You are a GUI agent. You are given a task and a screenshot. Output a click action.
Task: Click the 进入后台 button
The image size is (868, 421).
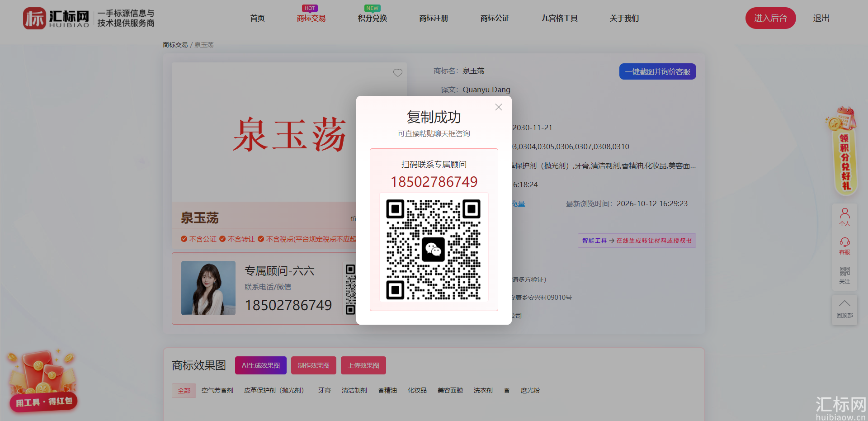coord(770,18)
